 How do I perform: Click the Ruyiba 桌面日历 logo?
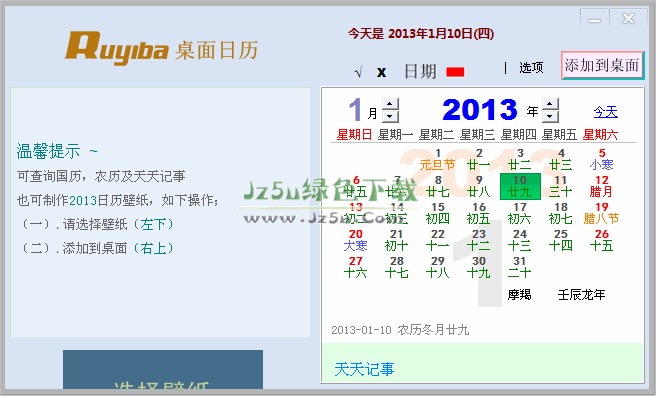161,49
